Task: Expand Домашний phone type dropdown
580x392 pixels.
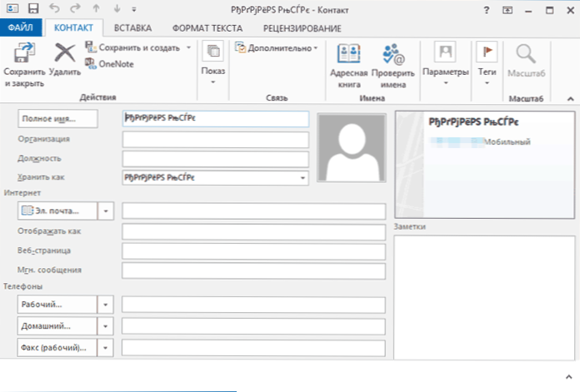Action: click(106, 326)
